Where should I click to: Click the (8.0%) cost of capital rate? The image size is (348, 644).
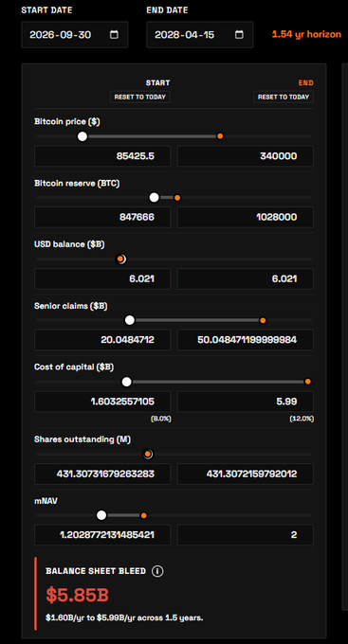click(161, 419)
